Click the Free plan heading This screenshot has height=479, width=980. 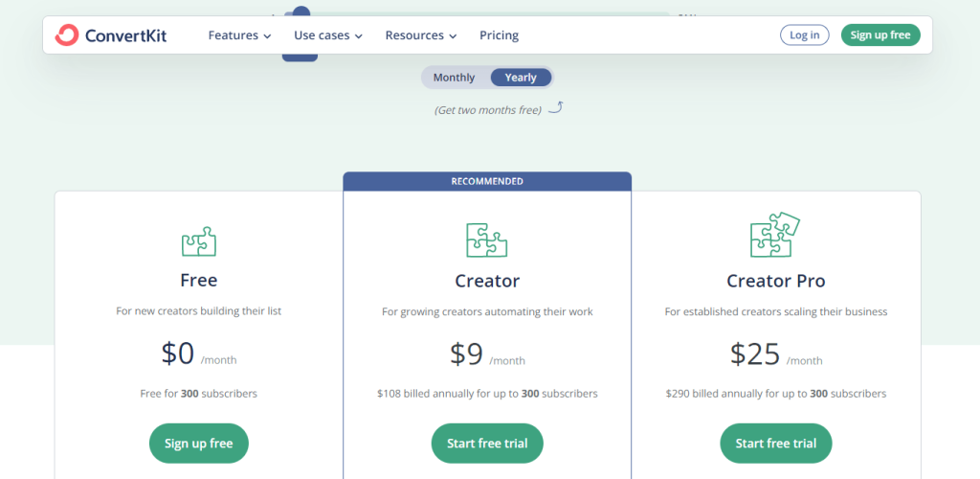[x=199, y=280]
